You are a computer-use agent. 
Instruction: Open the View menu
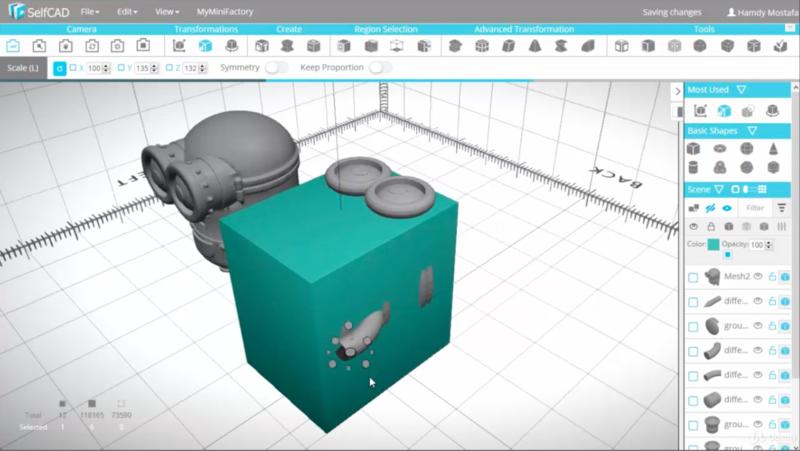point(166,12)
